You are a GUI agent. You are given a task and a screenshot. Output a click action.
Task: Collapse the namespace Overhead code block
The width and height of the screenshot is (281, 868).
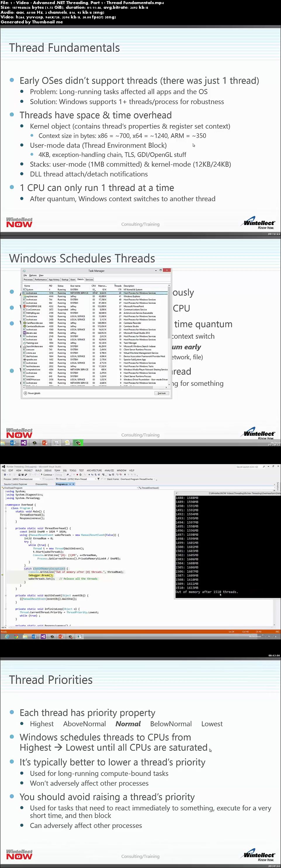[x=5, y=505]
